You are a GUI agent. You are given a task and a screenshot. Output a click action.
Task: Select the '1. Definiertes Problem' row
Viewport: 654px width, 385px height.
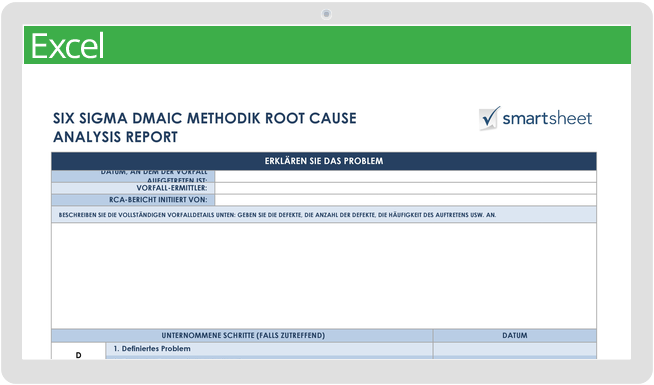click(x=269, y=349)
